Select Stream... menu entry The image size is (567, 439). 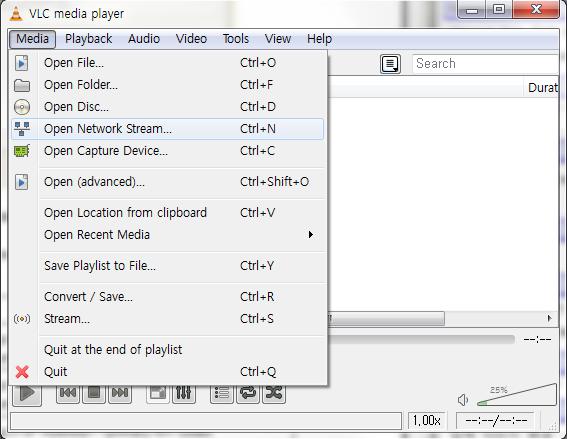tap(168, 319)
